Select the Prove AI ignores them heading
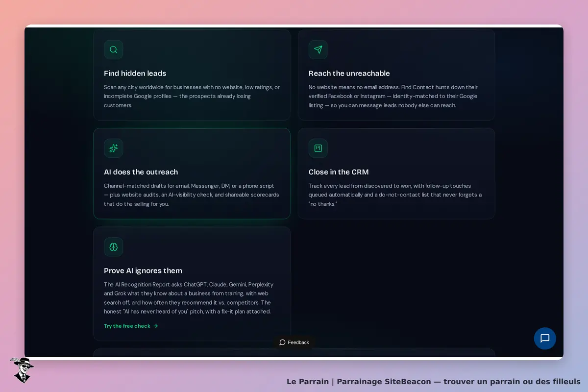 pos(143,270)
